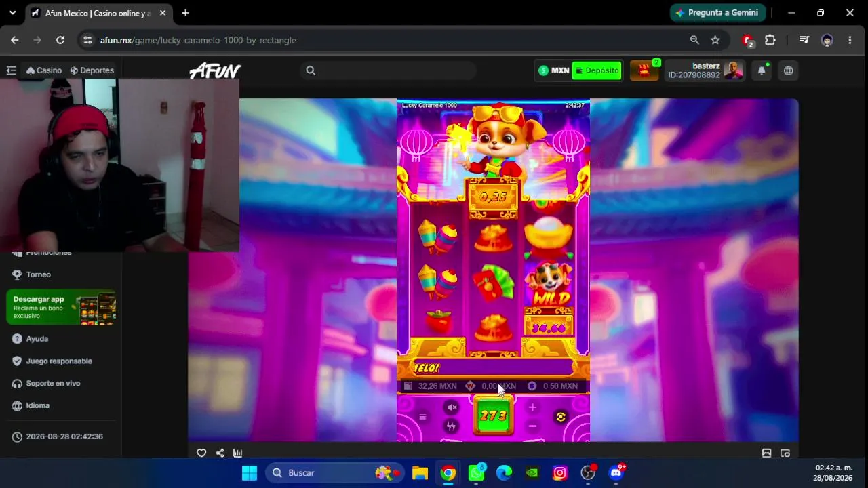Open game statistics bar chart icon
The width and height of the screenshot is (868, 488).
(238, 453)
